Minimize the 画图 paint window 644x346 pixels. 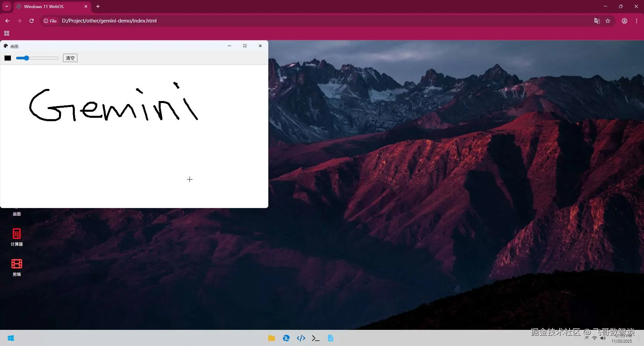[229, 46]
